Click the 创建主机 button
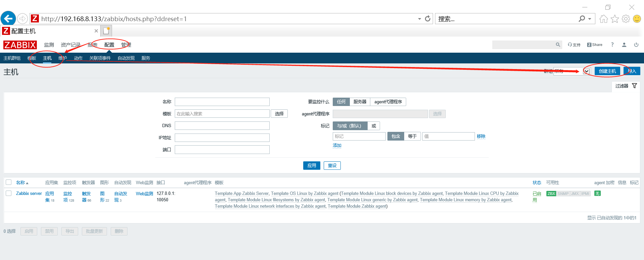 coord(607,71)
